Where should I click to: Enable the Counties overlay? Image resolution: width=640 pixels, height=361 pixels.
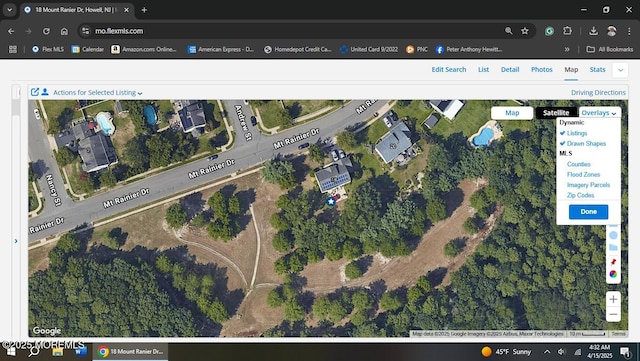[x=578, y=164]
